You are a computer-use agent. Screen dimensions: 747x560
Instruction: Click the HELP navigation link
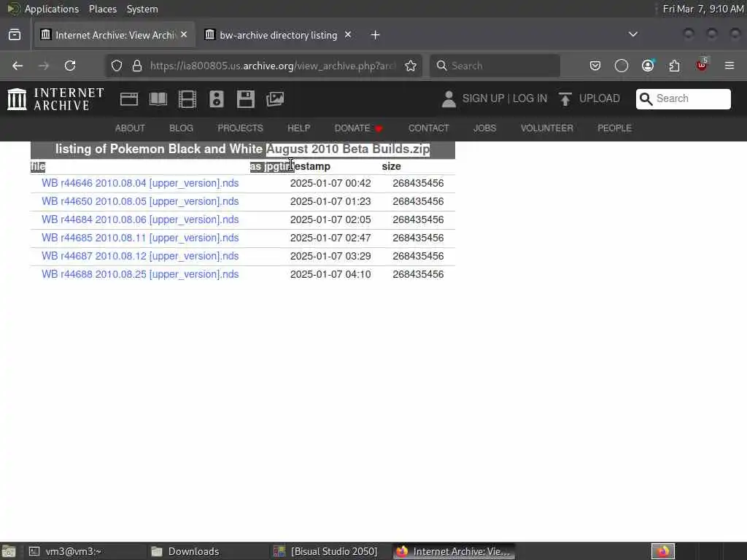298,128
